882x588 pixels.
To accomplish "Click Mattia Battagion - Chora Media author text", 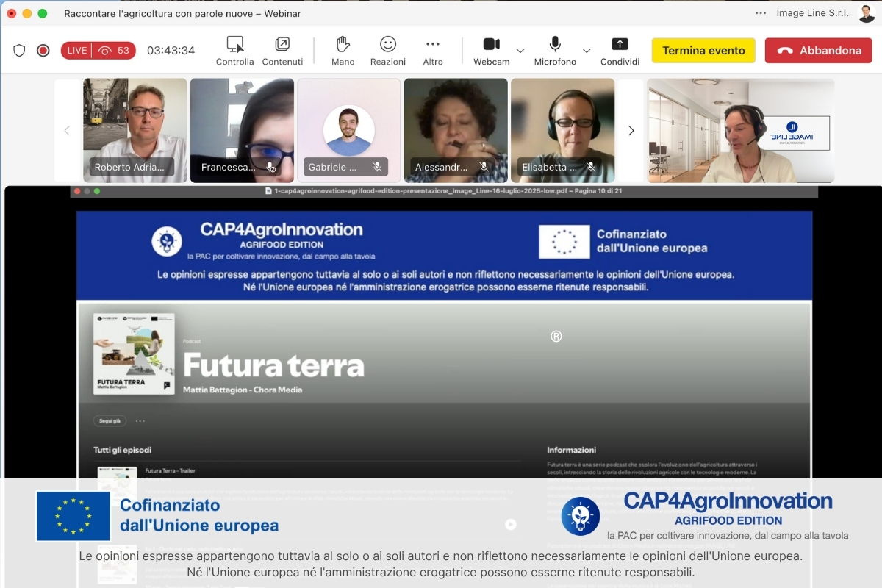I will point(243,390).
